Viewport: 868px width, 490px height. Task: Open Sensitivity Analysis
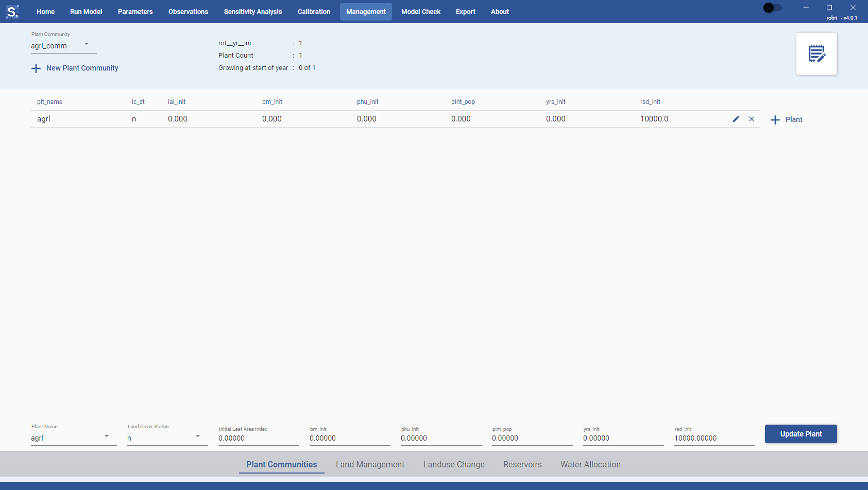click(253, 11)
